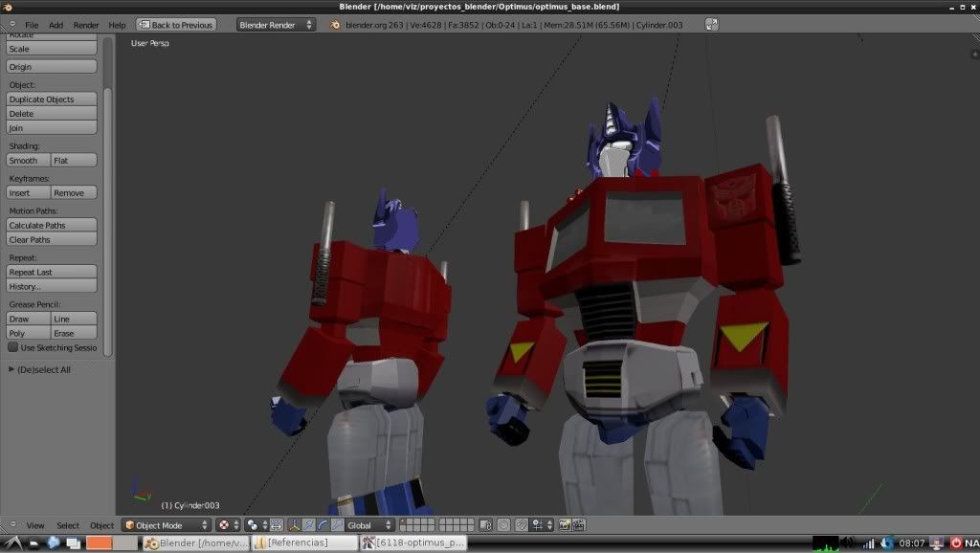Open the Global orientation dropdown
980x553 pixels.
coord(370,525)
